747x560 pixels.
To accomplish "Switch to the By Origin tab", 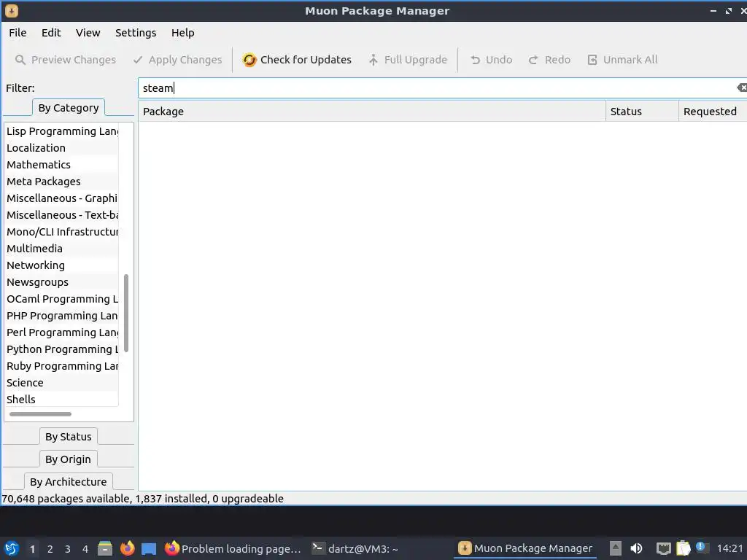I will (68, 459).
